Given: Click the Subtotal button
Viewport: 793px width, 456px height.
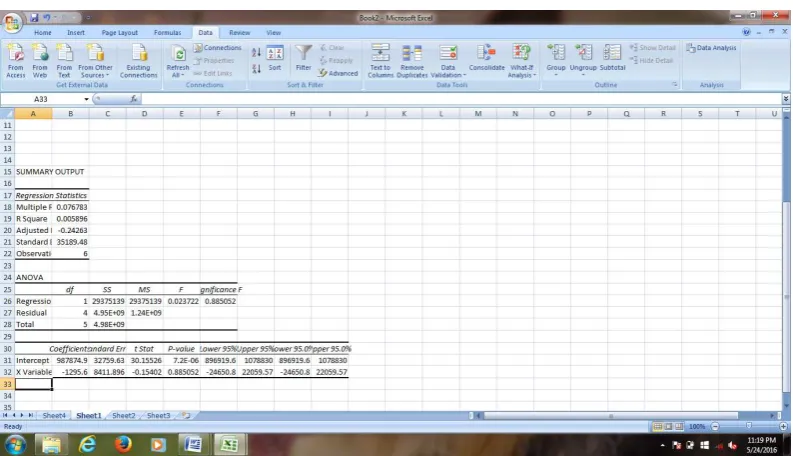Looking at the screenshot, I should click(x=612, y=58).
